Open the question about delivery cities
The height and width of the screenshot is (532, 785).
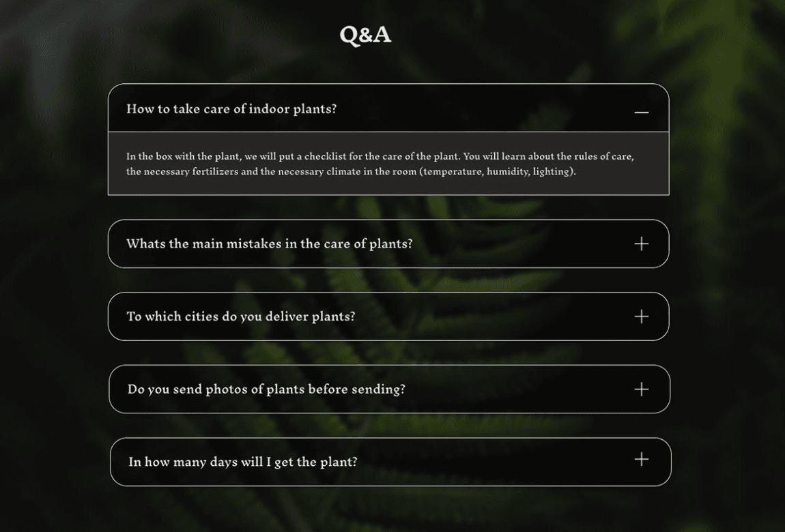coord(240,316)
